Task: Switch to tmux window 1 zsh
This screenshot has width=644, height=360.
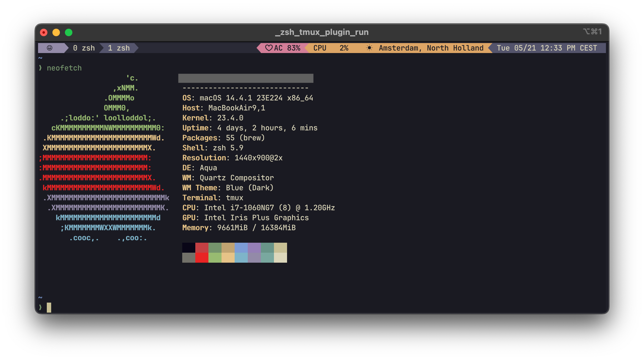Action: (x=119, y=48)
